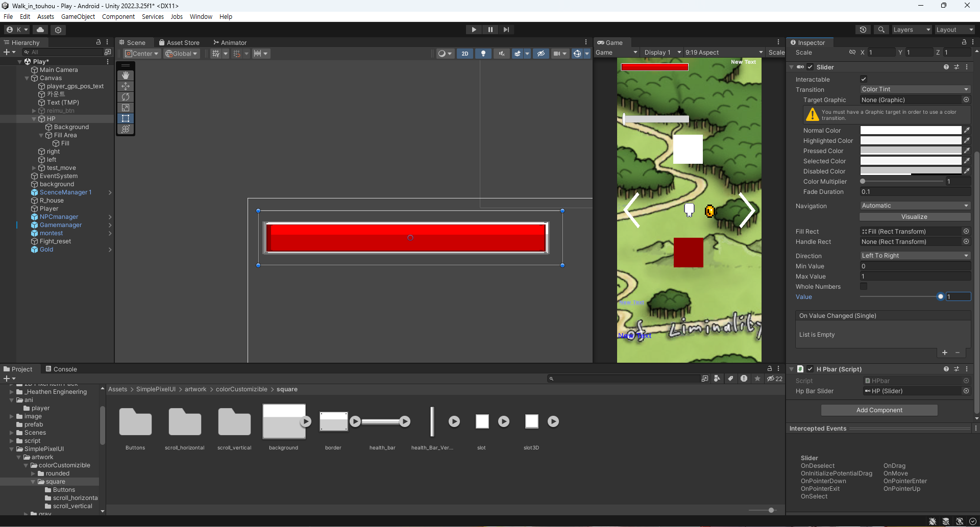Screen dimensions: 980x527
Task: Click the Project search field
Action: point(624,379)
